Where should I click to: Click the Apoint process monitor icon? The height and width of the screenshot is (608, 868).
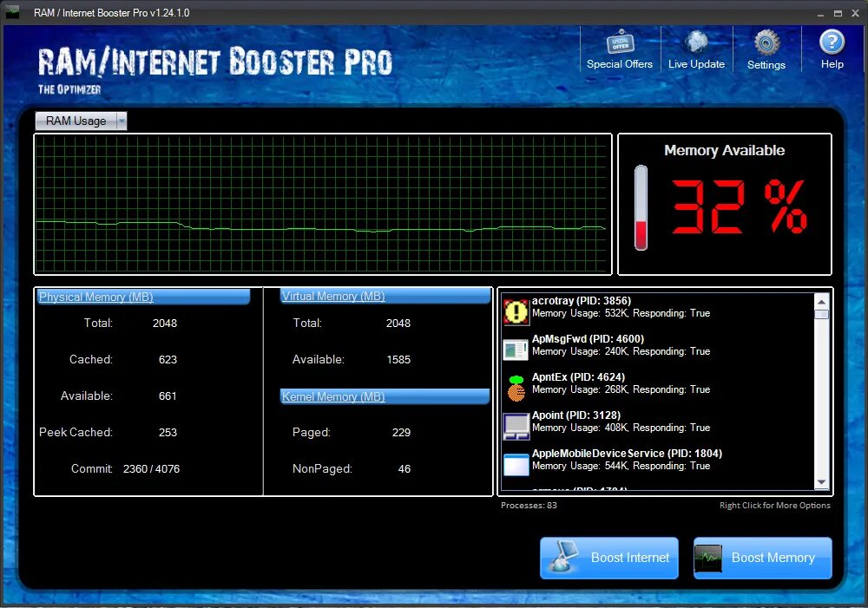click(516, 426)
